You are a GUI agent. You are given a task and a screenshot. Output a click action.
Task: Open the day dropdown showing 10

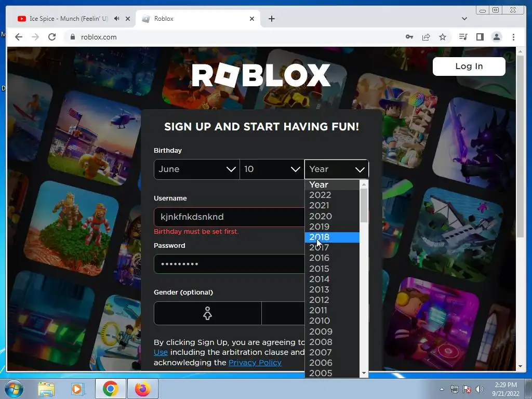pyautogui.click(x=272, y=169)
